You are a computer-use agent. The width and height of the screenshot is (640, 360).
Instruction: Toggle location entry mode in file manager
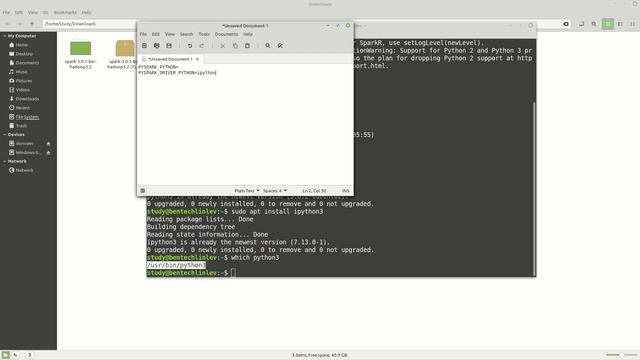pyautogui.click(x=582, y=24)
